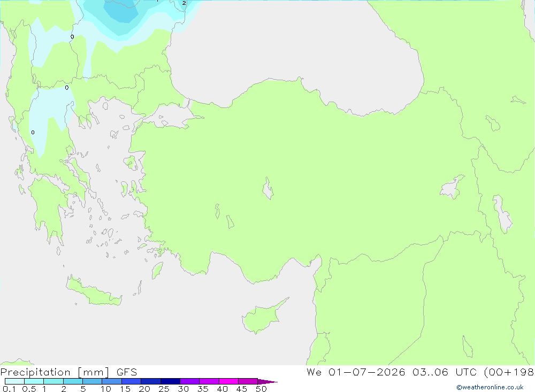Click the "We 01-07-2026" date text

pos(356,372)
